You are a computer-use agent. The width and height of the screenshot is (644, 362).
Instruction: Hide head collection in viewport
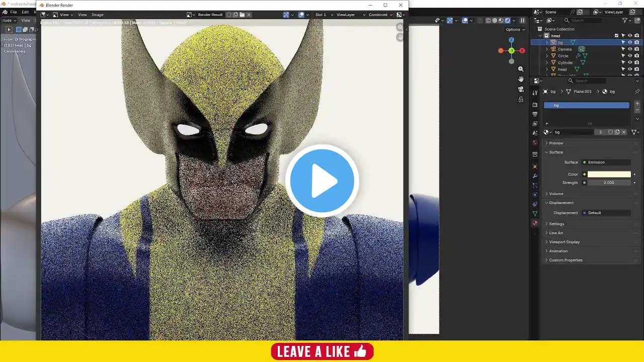(630, 36)
